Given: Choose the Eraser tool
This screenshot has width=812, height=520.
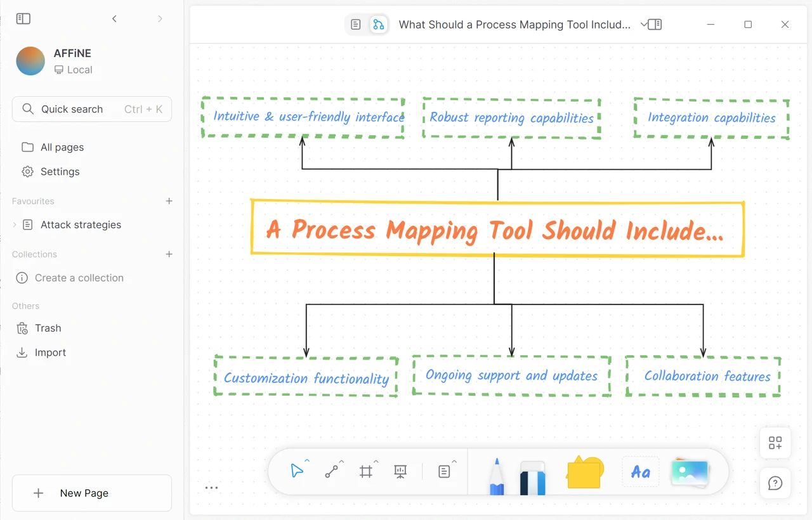Looking at the screenshot, I should [533, 478].
